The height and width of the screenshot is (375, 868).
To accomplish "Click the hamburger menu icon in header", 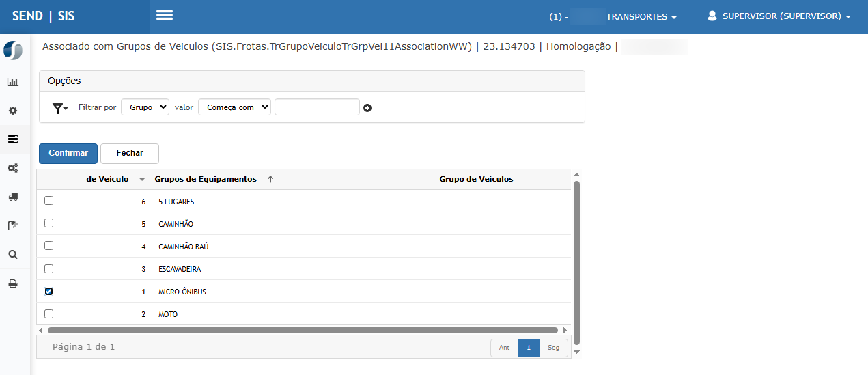I will (x=164, y=16).
